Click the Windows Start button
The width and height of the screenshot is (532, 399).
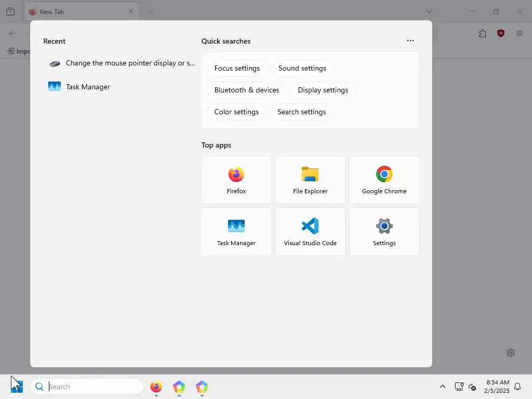tap(17, 387)
